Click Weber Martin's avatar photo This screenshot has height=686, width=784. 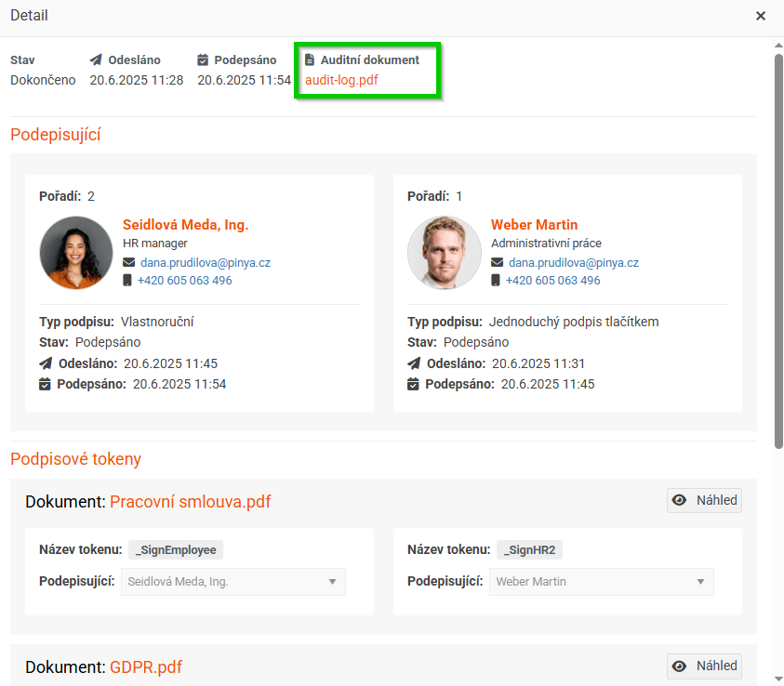(x=444, y=252)
